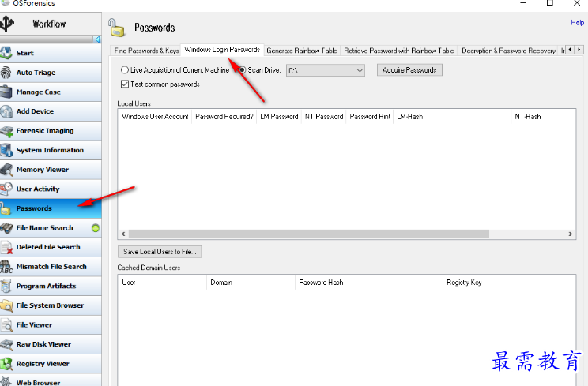Sort by NT-Hash column header
The image size is (588, 386).
(x=544, y=117)
